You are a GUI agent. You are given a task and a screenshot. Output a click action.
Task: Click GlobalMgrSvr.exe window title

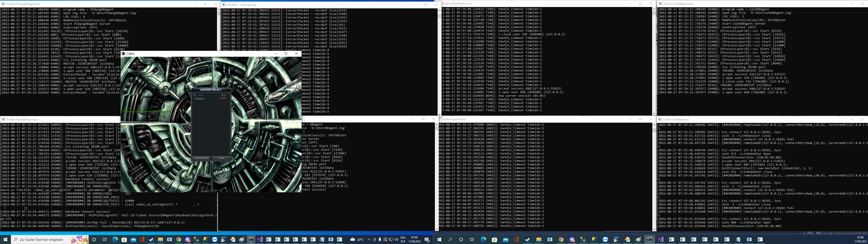point(457,4)
